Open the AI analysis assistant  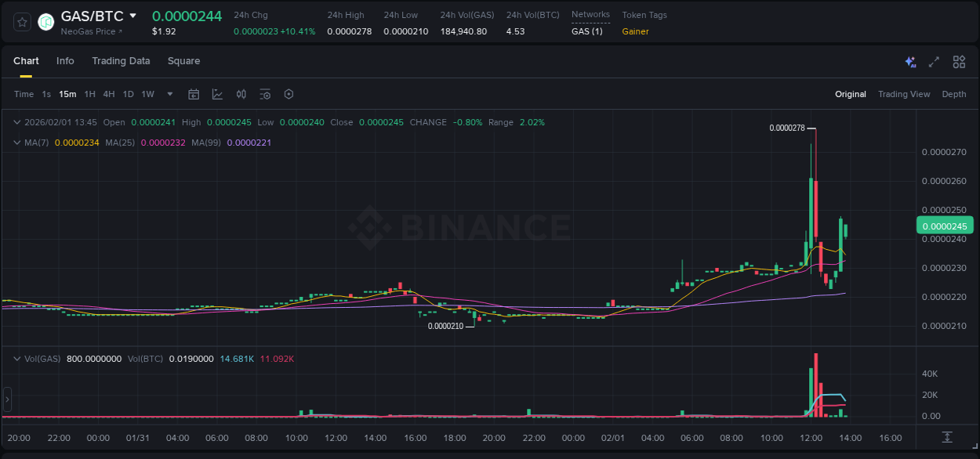(x=909, y=61)
